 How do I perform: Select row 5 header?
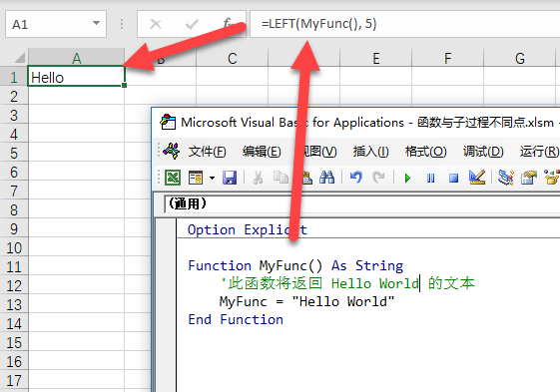14,153
